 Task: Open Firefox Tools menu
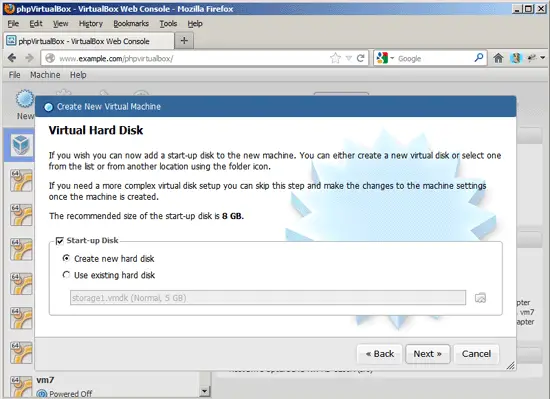coord(168,23)
